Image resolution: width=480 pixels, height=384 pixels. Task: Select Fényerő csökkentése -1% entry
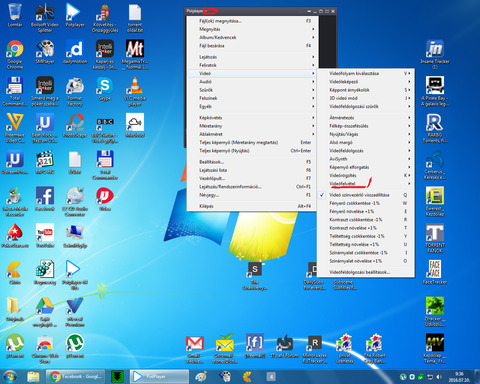(x=366, y=203)
